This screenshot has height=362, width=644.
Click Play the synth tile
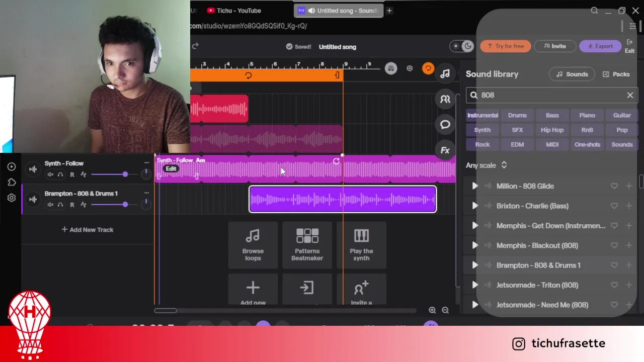click(x=361, y=245)
